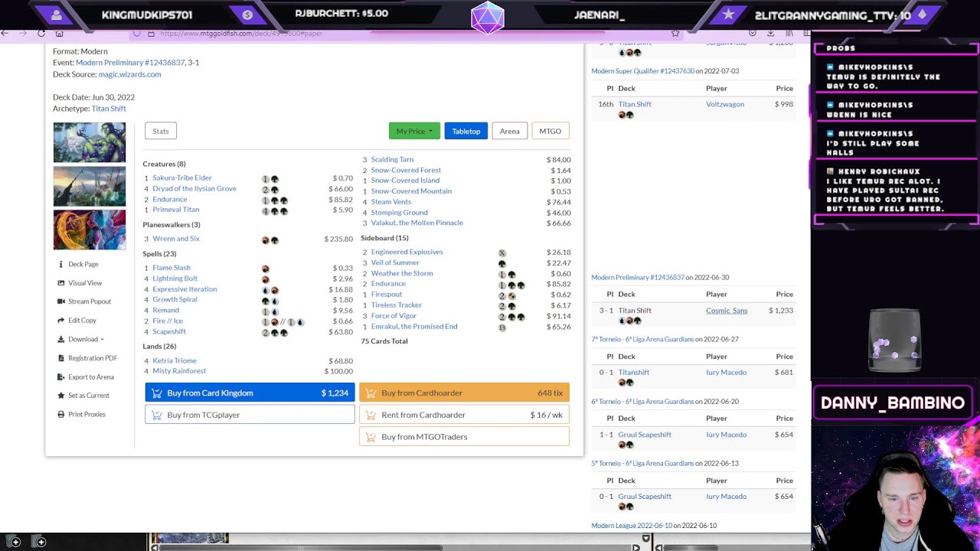Screen dimensions: 980x551
Task: Open the magic.wizards.com deck source link
Action: click(x=129, y=74)
